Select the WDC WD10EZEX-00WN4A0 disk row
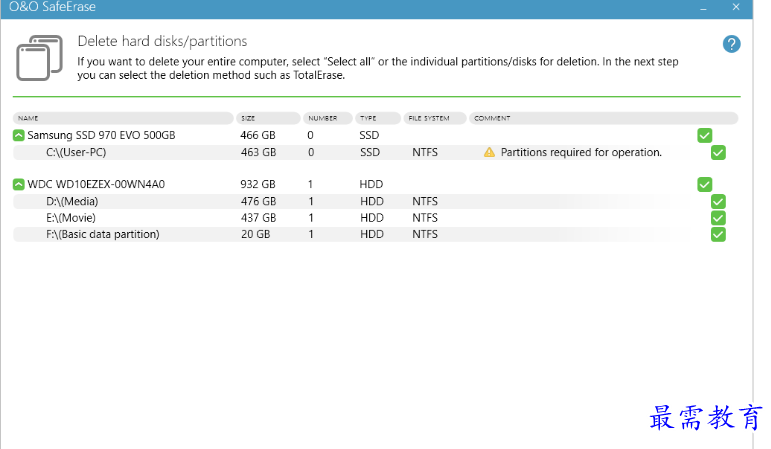 click(376, 184)
